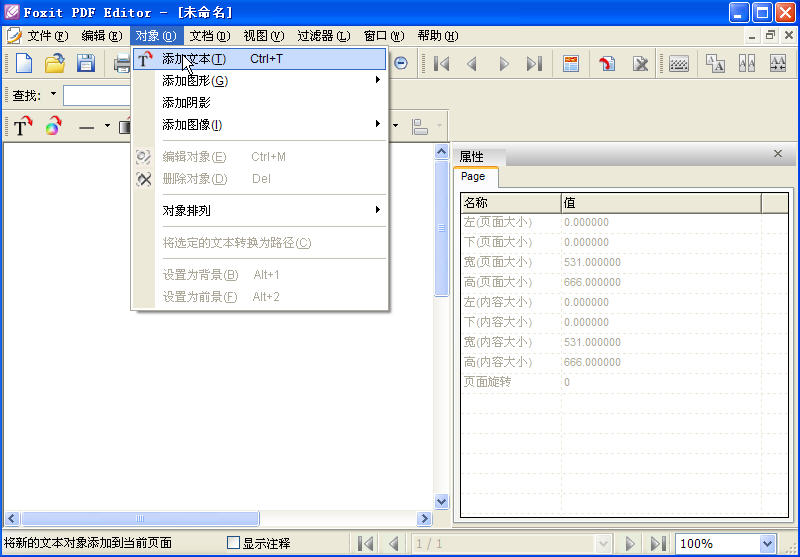Viewport: 800px width, 557px height.
Task: Expand the 添加图形(G) submenu
Action: (x=378, y=80)
